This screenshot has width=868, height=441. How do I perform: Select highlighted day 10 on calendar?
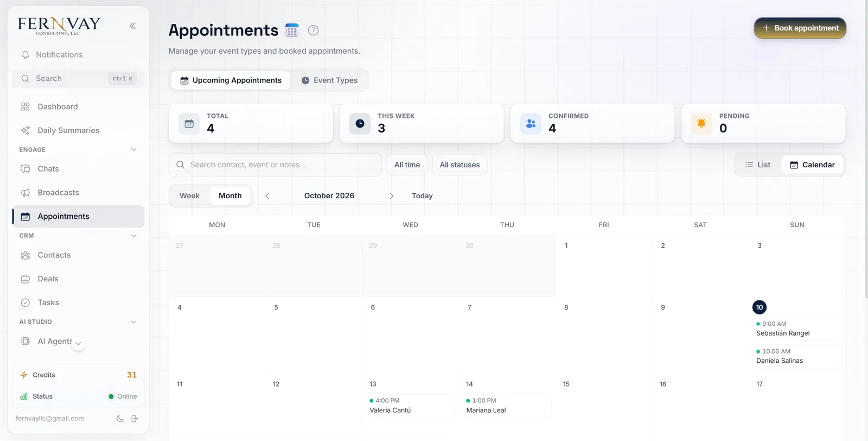pos(759,307)
